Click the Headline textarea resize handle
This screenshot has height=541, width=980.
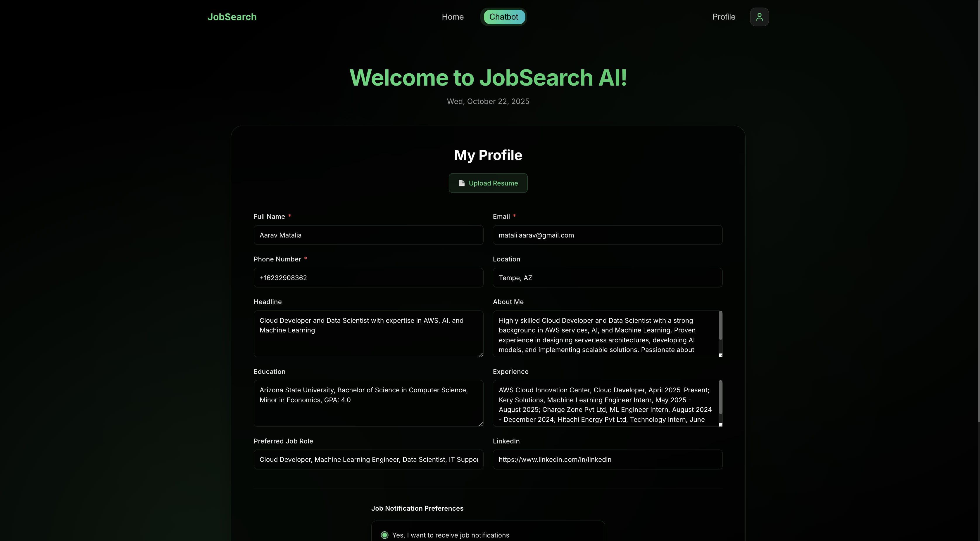(x=480, y=354)
